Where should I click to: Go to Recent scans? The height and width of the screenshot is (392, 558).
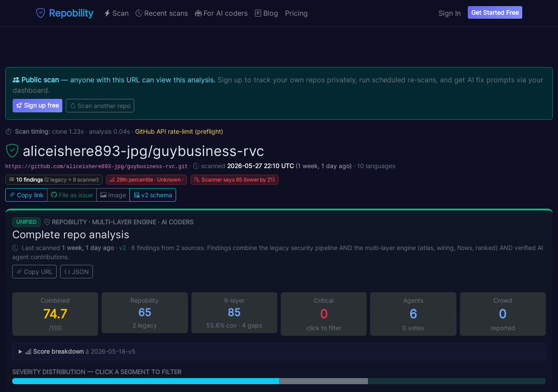pos(162,13)
